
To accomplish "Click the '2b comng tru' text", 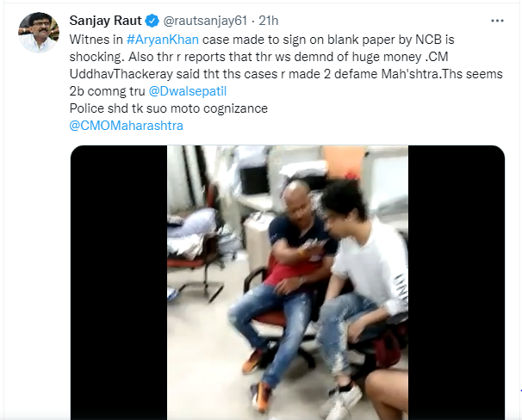I will coord(107,91).
